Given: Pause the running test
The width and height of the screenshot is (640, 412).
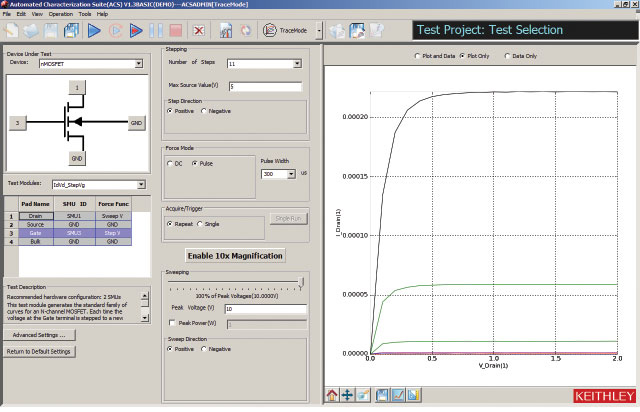Looking at the screenshot, I should pyautogui.click(x=156, y=31).
